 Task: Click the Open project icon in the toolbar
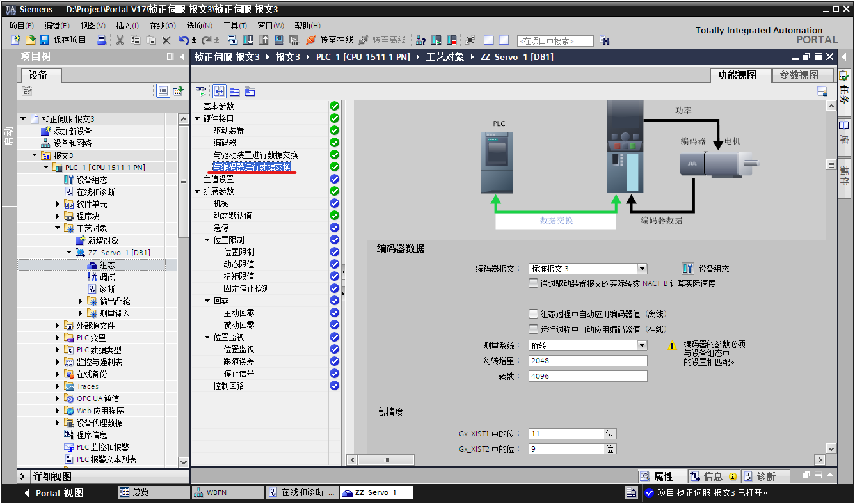tap(29, 40)
